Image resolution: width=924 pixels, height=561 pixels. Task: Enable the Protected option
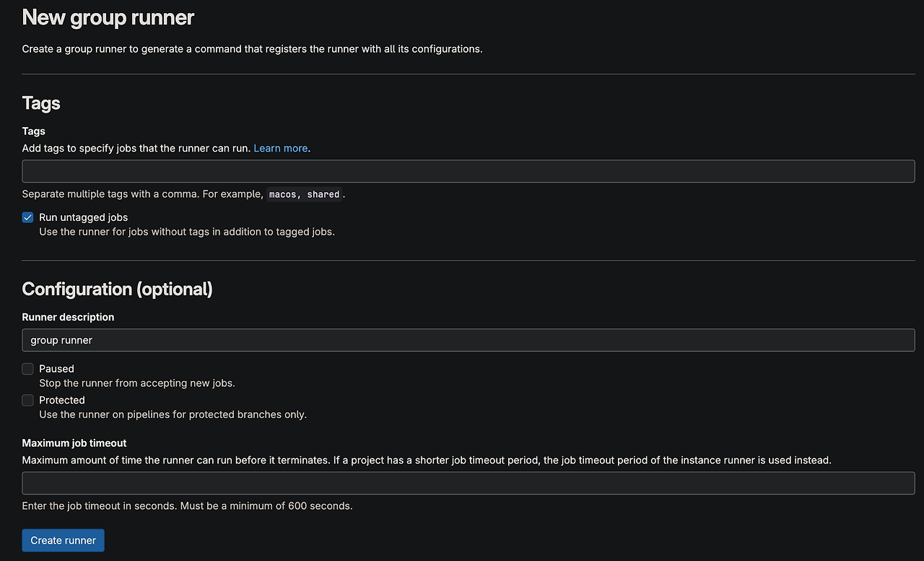click(27, 400)
